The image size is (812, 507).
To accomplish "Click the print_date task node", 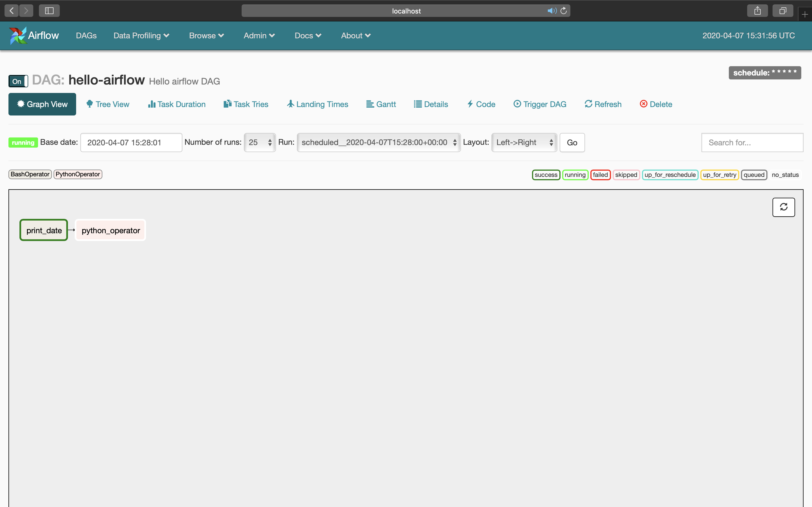I will tap(44, 230).
